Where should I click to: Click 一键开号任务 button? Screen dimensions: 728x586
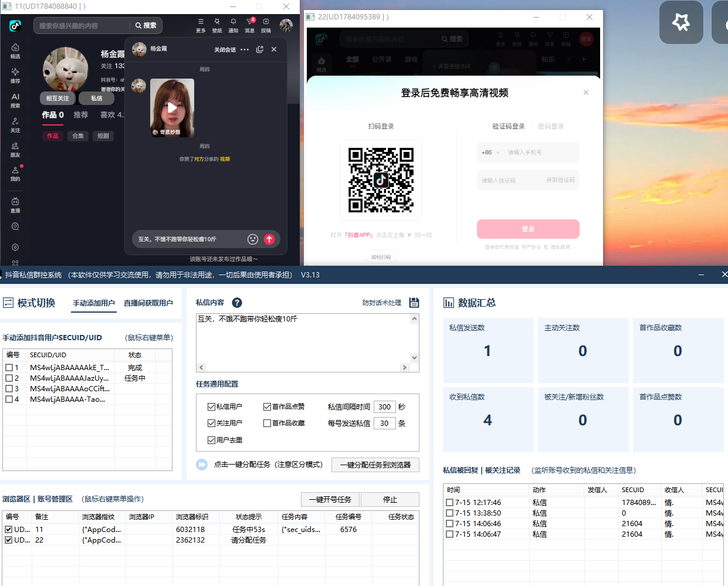[x=330, y=499]
